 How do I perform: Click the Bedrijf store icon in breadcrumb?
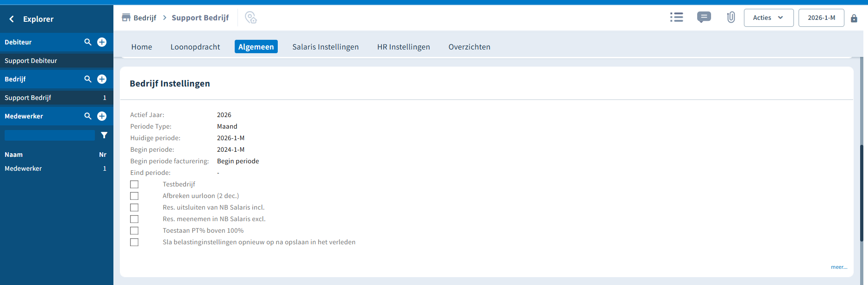[x=126, y=18]
